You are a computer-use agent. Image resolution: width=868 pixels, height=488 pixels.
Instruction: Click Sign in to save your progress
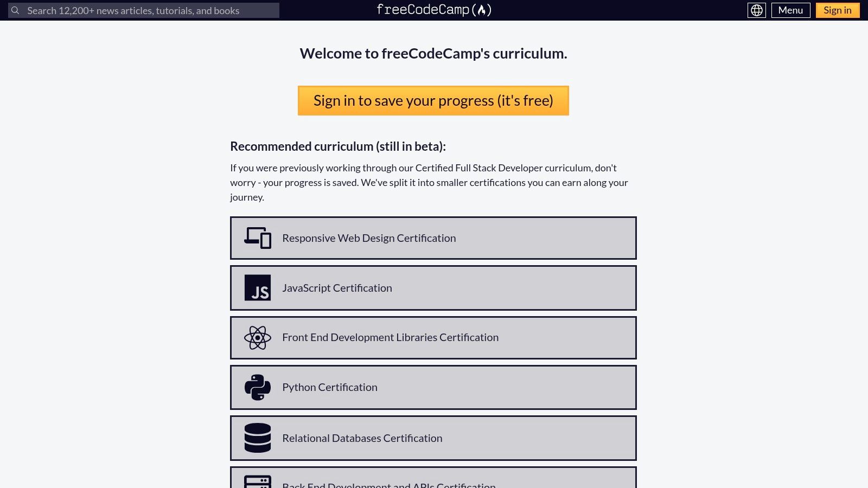[433, 101]
